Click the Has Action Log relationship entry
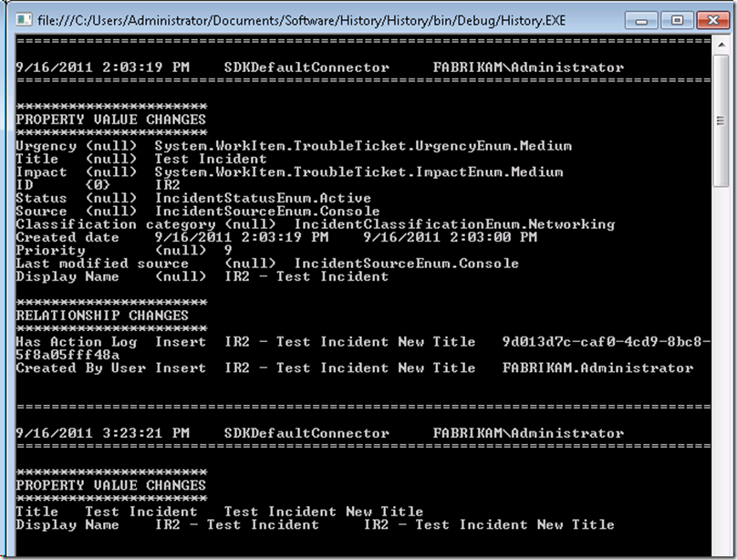The image size is (737, 560). [x=67, y=341]
